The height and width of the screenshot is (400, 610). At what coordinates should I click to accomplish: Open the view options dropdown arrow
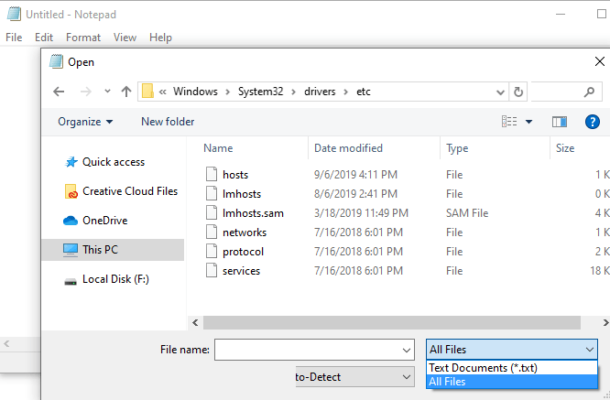pyautogui.click(x=529, y=122)
